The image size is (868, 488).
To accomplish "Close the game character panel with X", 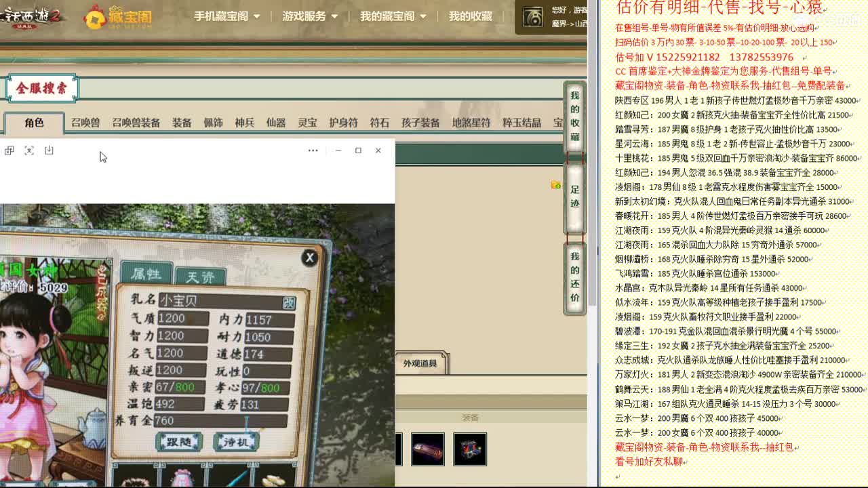I will pos(309,258).
